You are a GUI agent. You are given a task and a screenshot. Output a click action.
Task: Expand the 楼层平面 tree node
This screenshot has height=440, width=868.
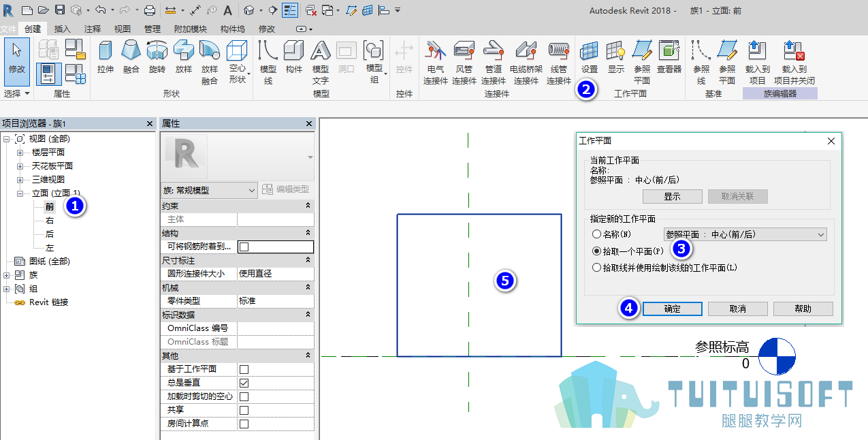pos(20,153)
